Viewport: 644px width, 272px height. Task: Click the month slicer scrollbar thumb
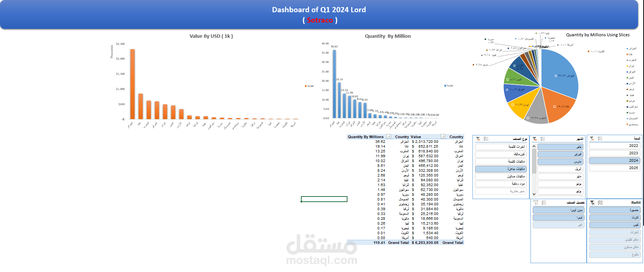click(534, 161)
